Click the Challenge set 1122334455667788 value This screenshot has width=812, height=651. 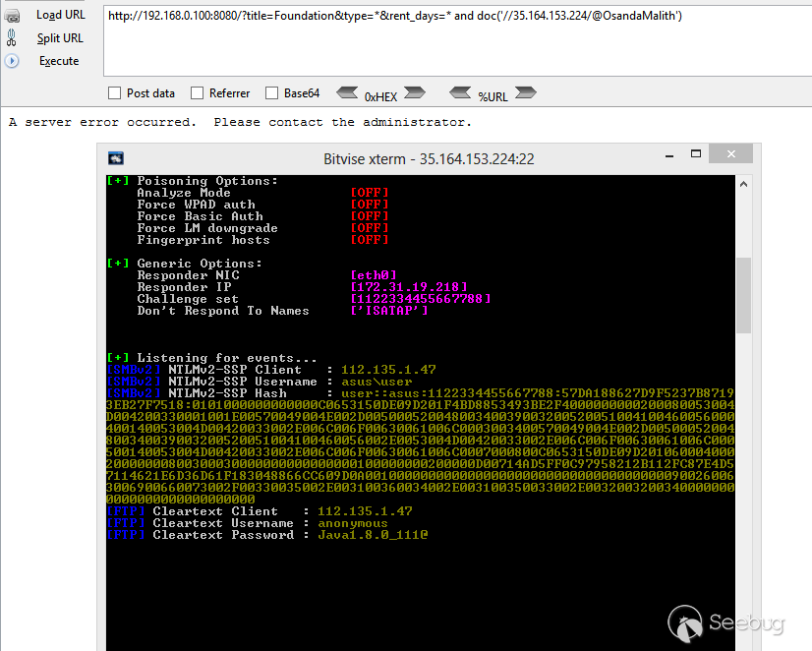point(421,299)
